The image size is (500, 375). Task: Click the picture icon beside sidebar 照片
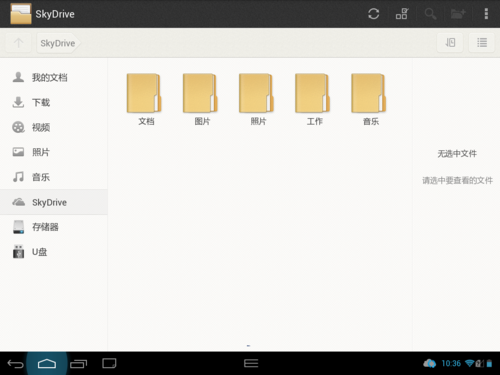[x=18, y=152]
